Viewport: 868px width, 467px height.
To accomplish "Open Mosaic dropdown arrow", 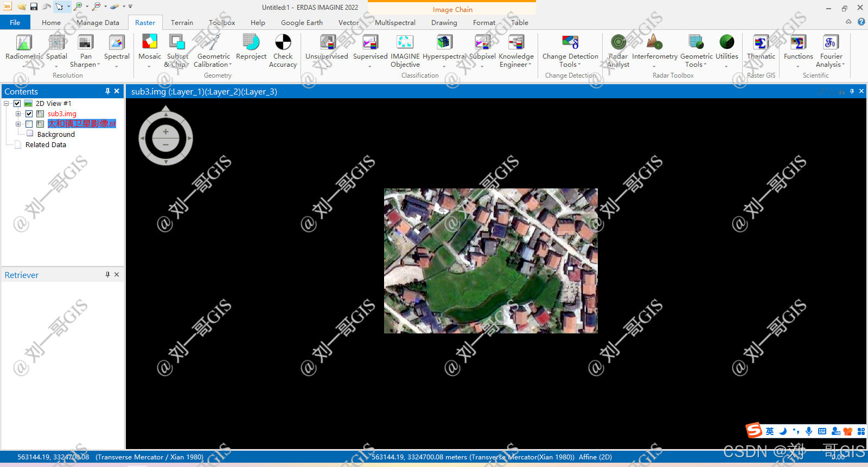I will (x=149, y=66).
